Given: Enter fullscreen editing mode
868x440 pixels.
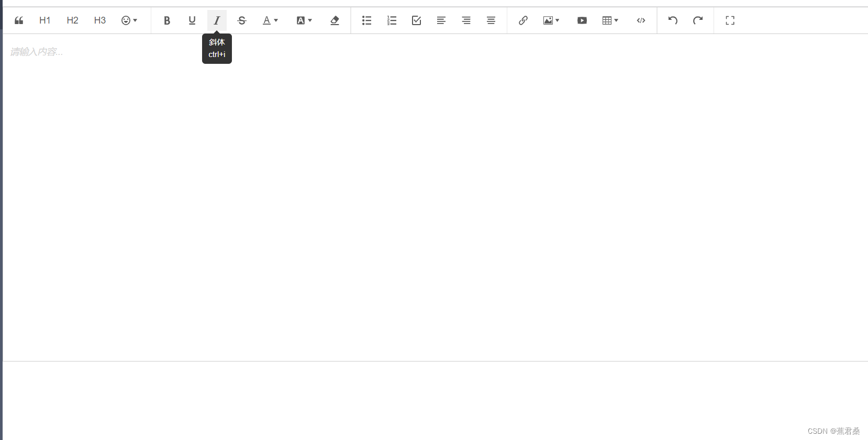Looking at the screenshot, I should click(x=730, y=20).
